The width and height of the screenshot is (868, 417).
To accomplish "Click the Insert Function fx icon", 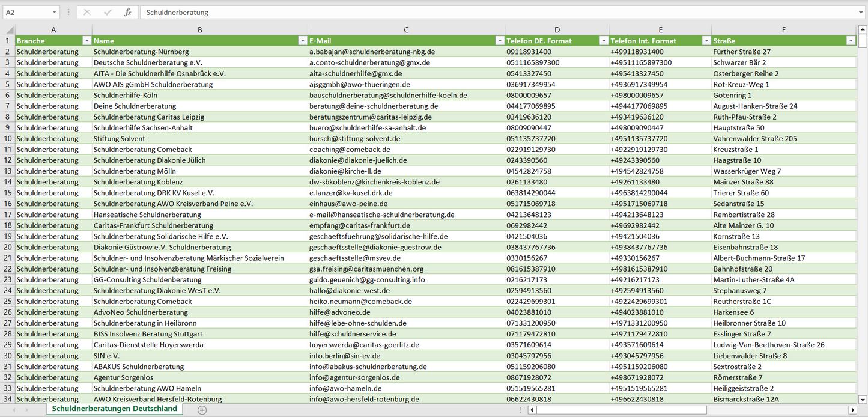I will [127, 12].
